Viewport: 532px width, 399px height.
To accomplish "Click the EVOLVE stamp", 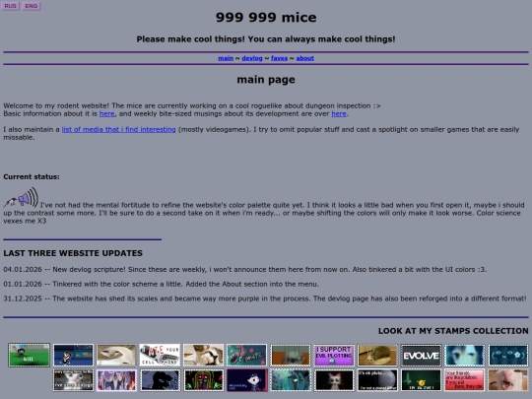I will [421, 356].
